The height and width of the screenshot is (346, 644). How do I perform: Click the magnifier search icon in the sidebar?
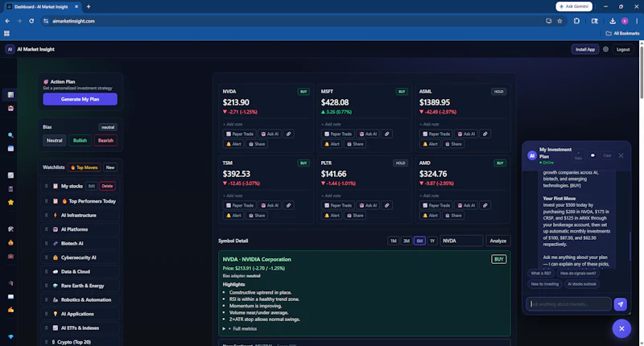tap(10, 135)
